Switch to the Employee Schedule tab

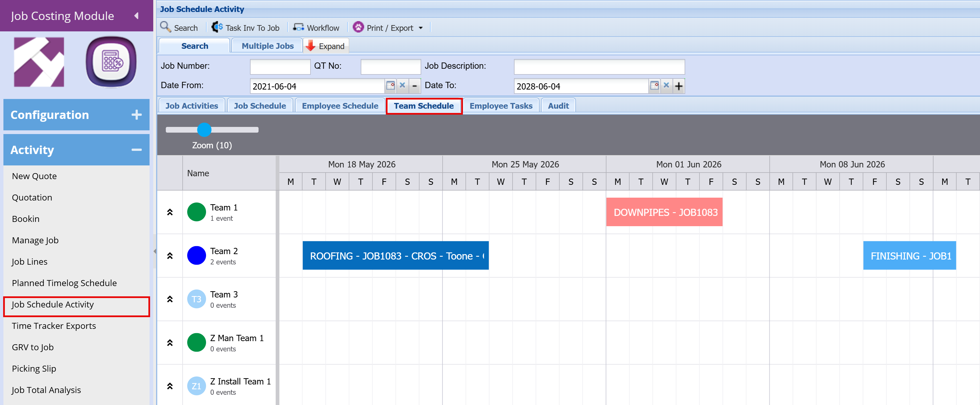(x=340, y=106)
